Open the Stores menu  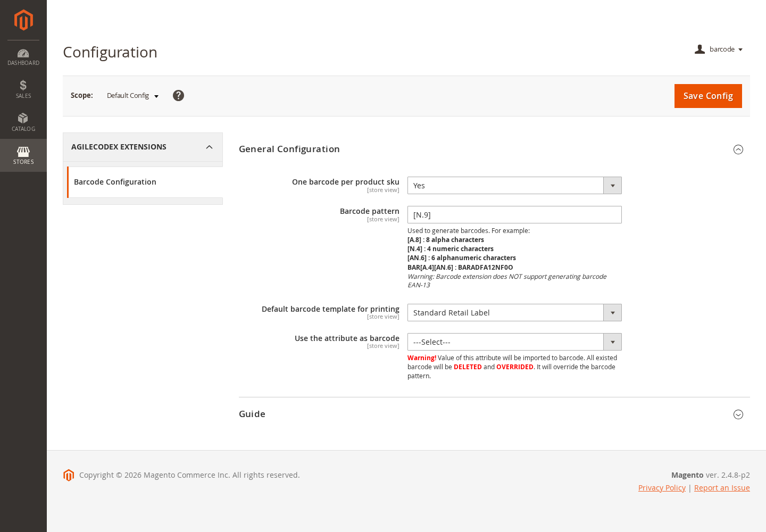(x=23, y=155)
